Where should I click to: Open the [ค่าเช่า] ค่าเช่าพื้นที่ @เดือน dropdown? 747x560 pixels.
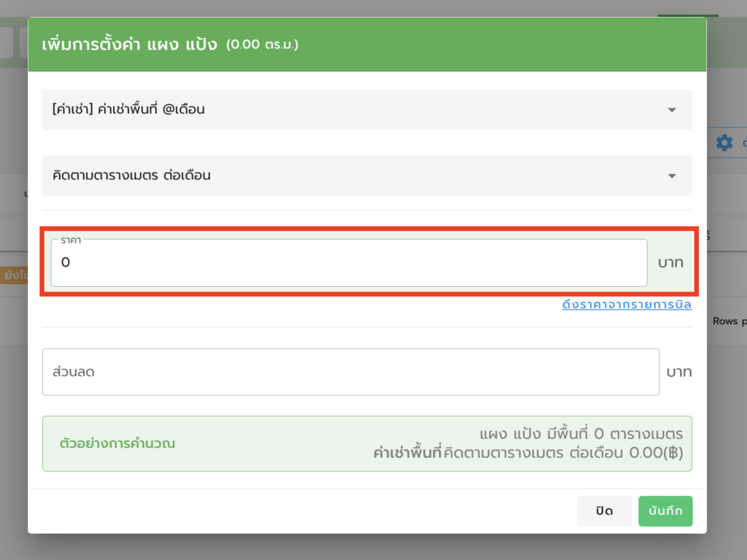point(367,109)
